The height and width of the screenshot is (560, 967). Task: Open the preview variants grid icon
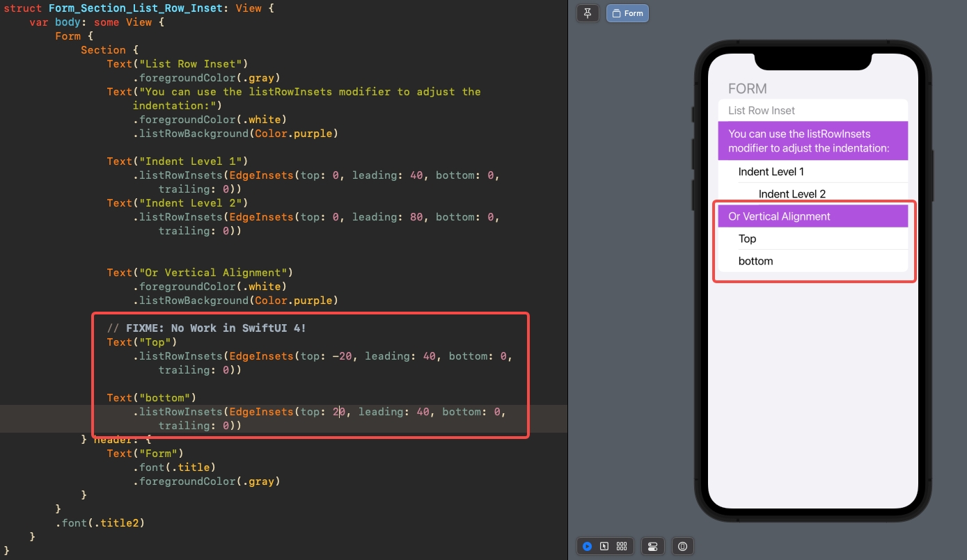(622, 547)
